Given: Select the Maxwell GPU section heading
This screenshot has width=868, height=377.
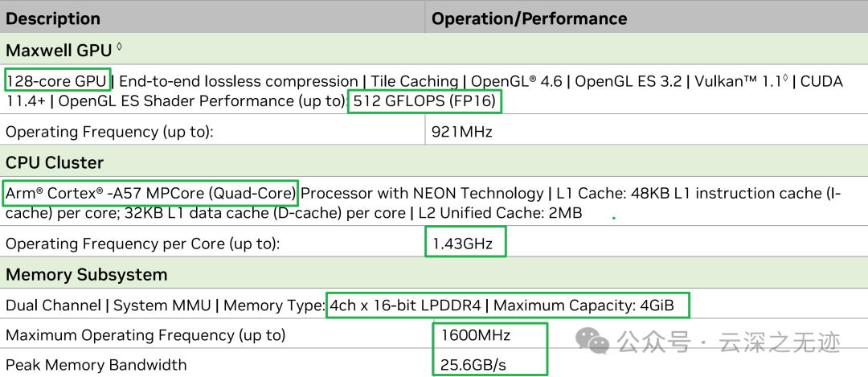Looking at the screenshot, I should 59,51.
